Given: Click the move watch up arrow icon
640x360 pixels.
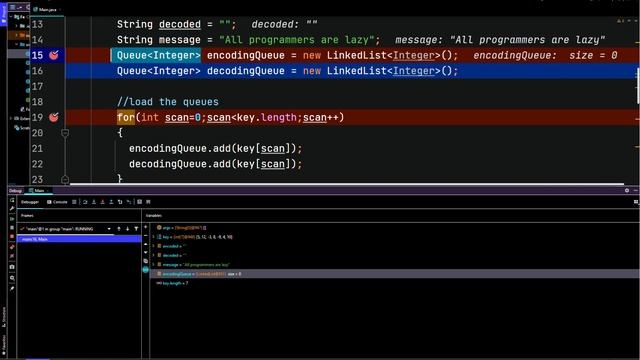Looking at the screenshot, I should pyautogui.click(x=145, y=244).
